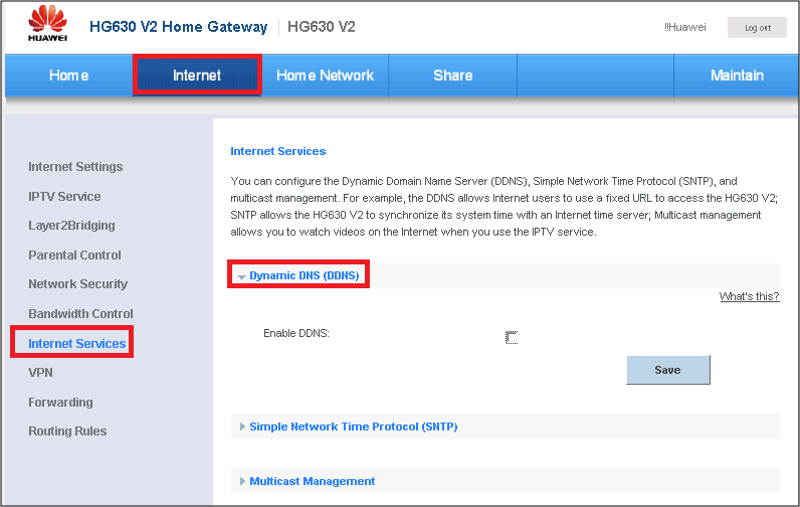
Task: Open the What's this? help link
Action: (x=749, y=297)
